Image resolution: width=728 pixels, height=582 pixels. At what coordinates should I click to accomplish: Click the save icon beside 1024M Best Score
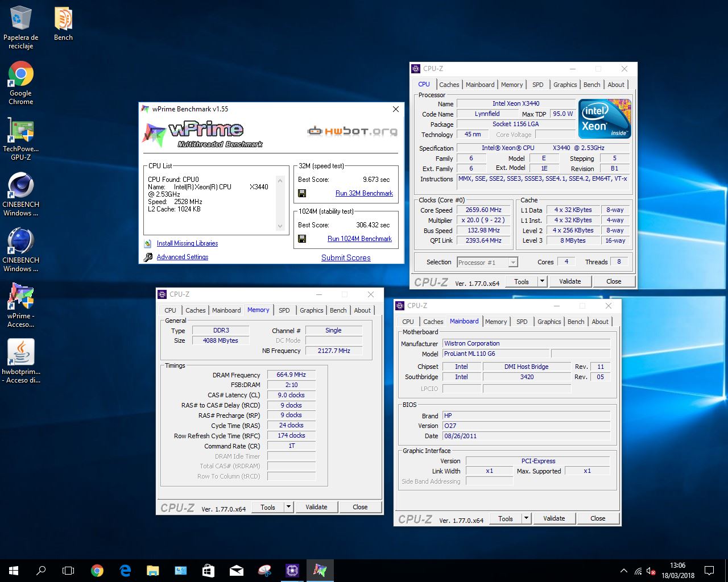(302, 239)
